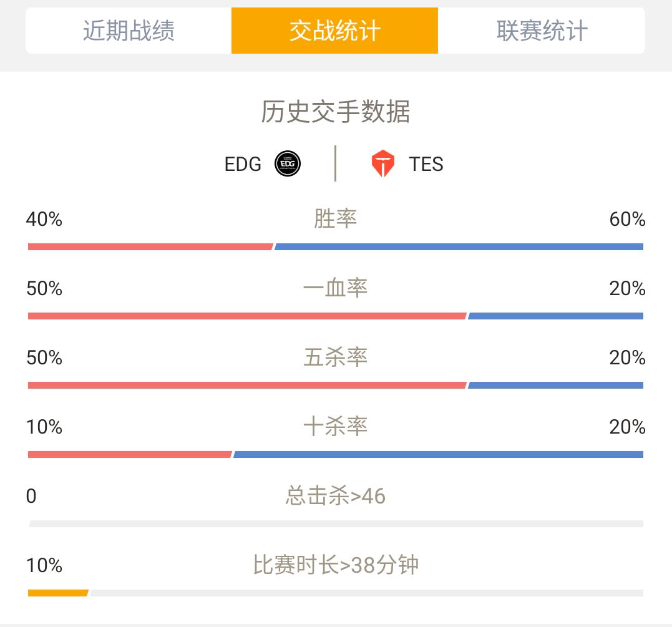The height and width of the screenshot is (627, 672).
Task: Click the EDG team name
Action: (x=243, y=164)
